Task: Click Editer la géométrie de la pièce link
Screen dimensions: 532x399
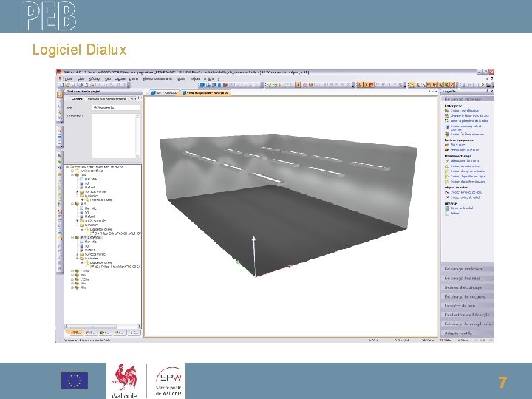Action: 469,120
